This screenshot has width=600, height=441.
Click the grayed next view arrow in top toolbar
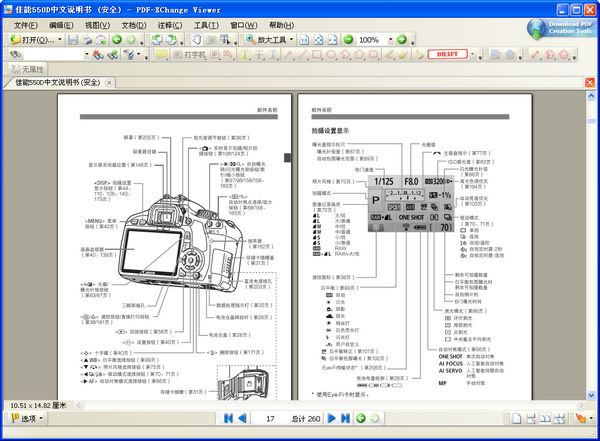tap(131, 39)
